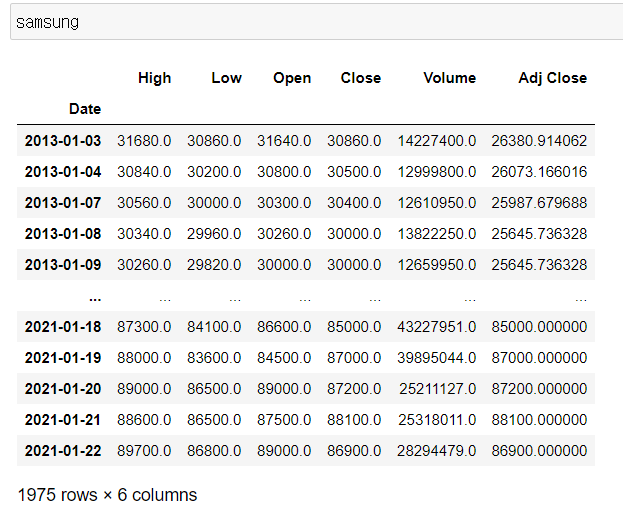This screenshot has height=513, width=623.
Task: Click Close value 88100.0
Action: point(354,420)
